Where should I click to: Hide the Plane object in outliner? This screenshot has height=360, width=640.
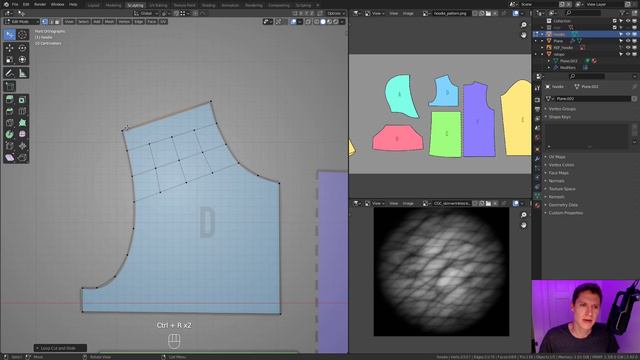click(628, 41)
